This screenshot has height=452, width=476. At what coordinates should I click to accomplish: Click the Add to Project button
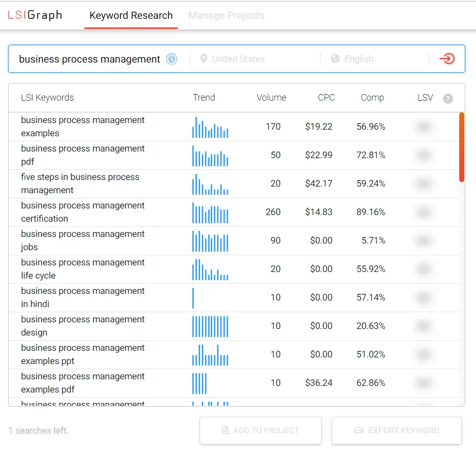pyautogui.click(x=261, y=431)
